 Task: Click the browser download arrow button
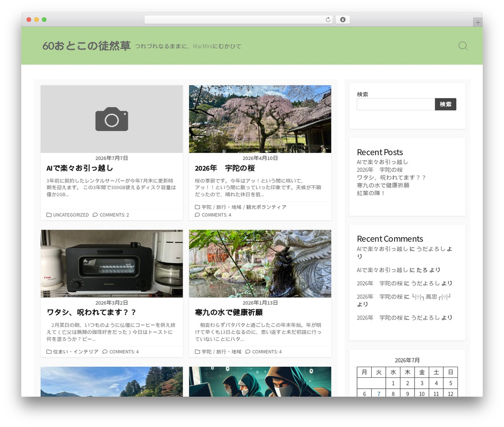click(x=343, y=20)
